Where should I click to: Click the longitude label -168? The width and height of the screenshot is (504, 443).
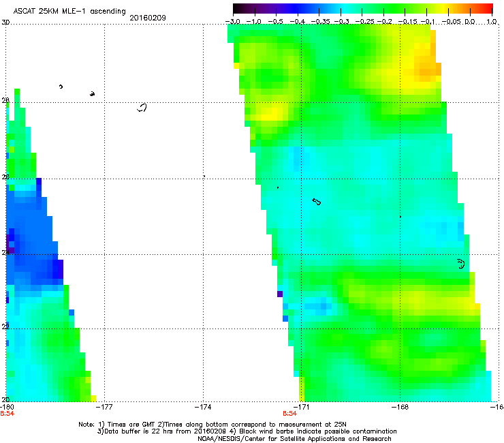(400, 407)
